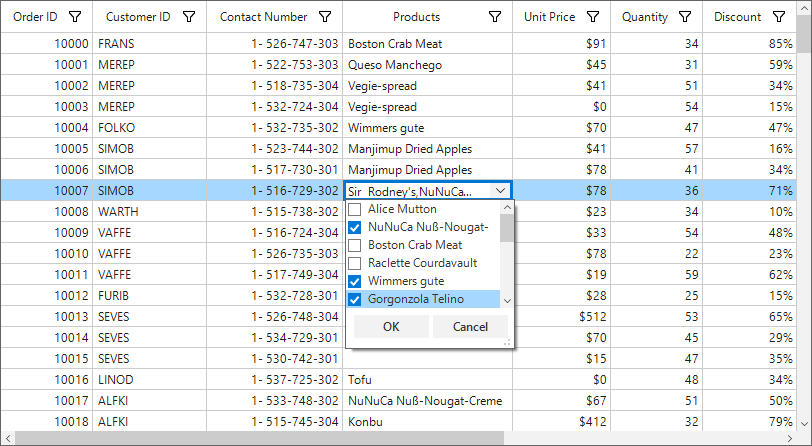
Task: Select the NuNuCa Nuß-Nougat-Creme cell in row 10017
Action: pyautogui.click(x=428, y=400)
